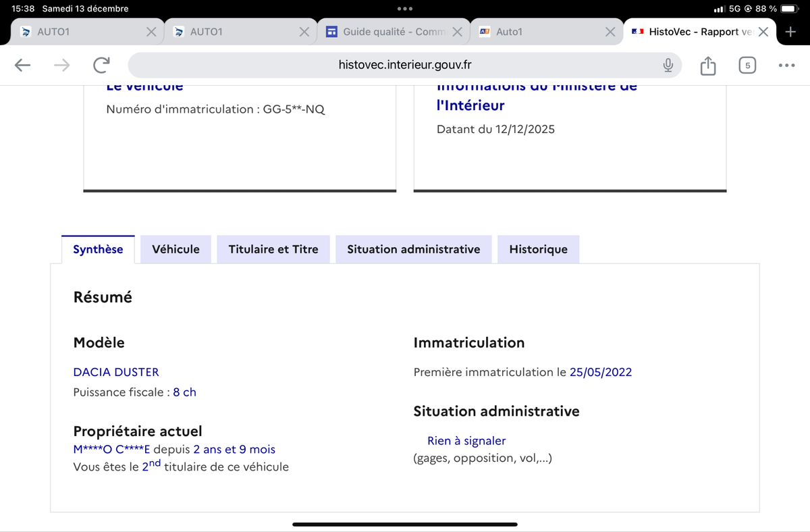The width and height of the screenshot is (810, 532).
Task: Click the l'Intérieur heading text
Action: point(470,105)
